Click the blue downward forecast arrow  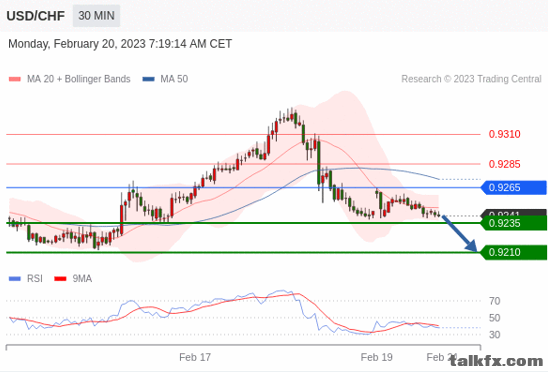[x=459, y=233]
